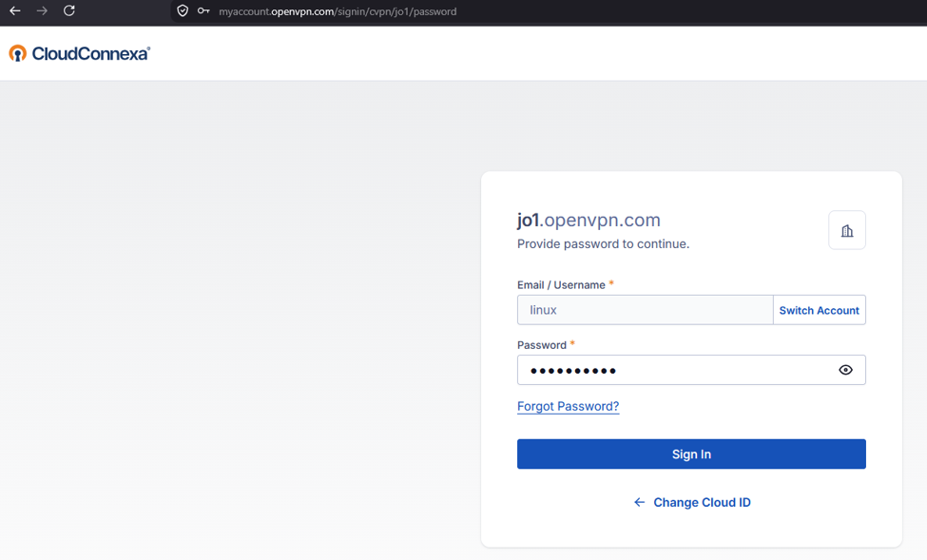
Task: Show password using the eye icon
Action: pyautogui.click(x=845, y=370)
